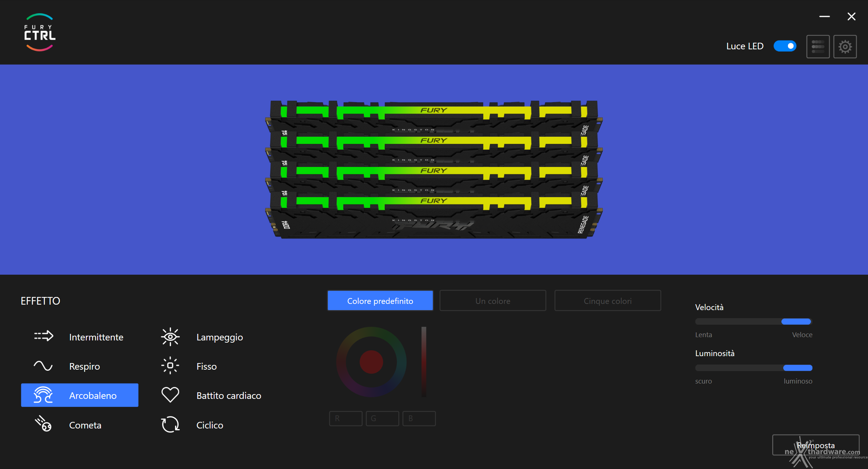Select the Lampeggio effect label
Image resolution: width=868 pixels, height=469 pixels.
click(x=220, y=337)
